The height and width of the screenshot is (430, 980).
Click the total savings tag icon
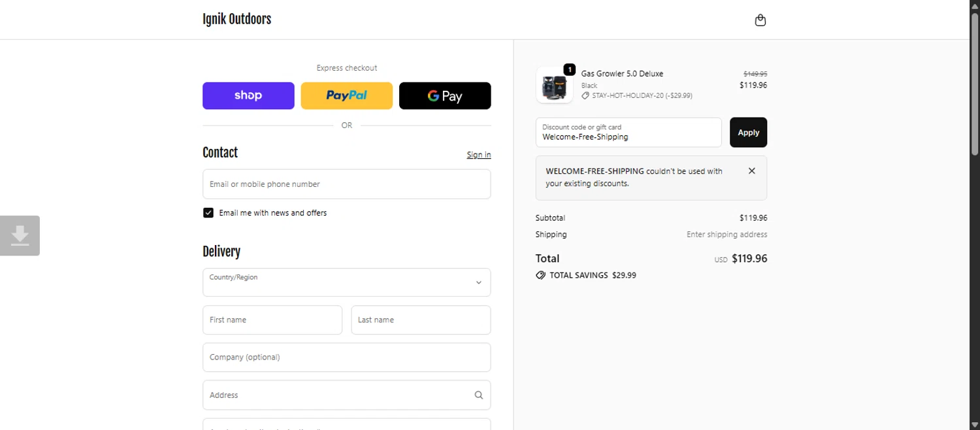[540, 275]
